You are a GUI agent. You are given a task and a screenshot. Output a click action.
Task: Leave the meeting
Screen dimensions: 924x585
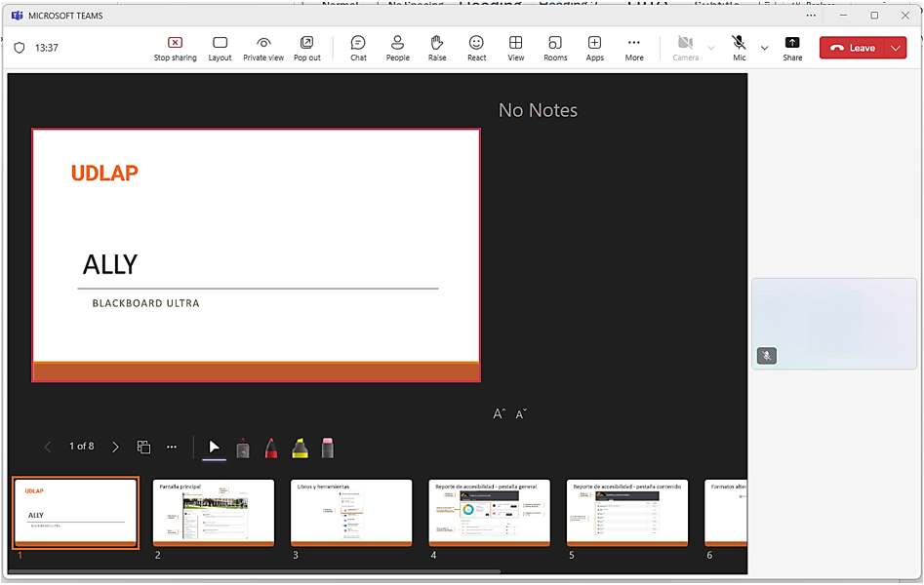853,48
